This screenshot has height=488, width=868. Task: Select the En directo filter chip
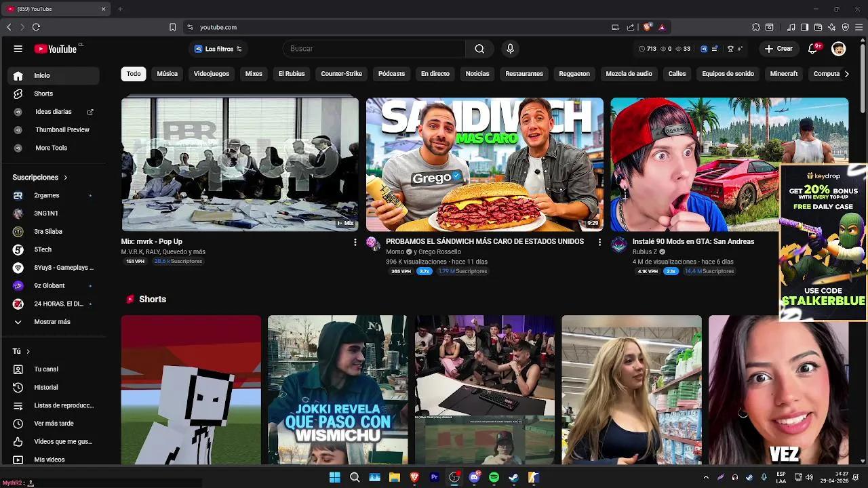point(435,74)
